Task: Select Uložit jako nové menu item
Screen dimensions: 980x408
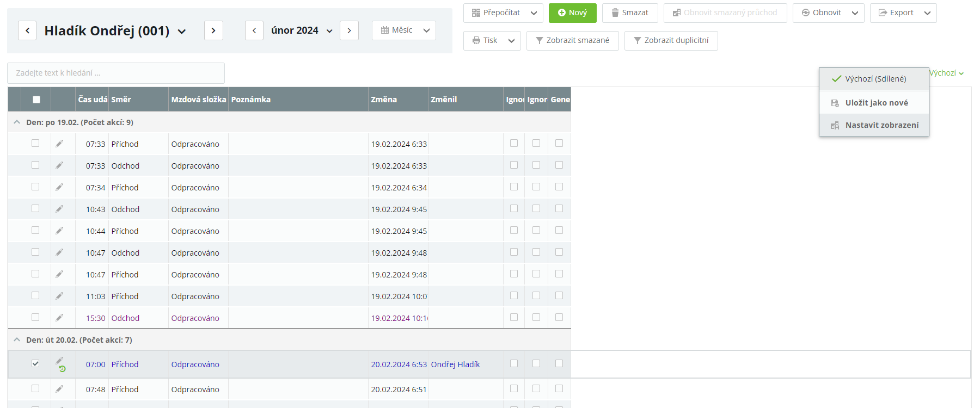Action: coord(876,103)
